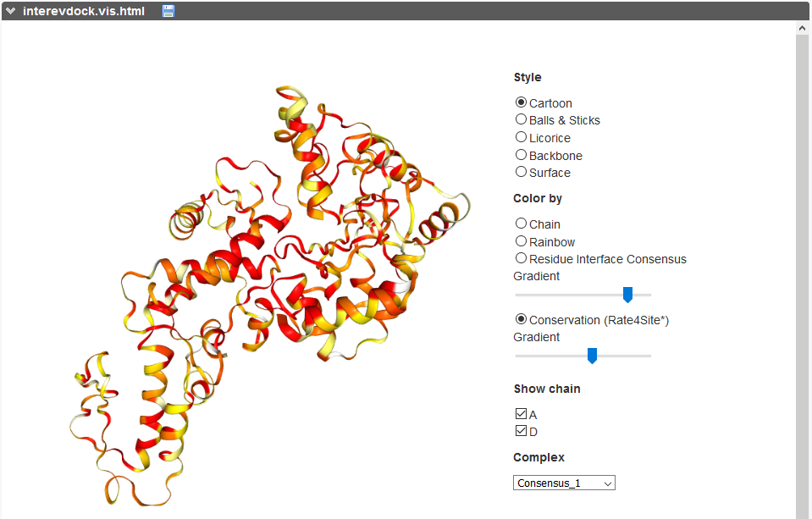
Task: Click the protein cartoon structure viewer
Action: tap(269, 295)
